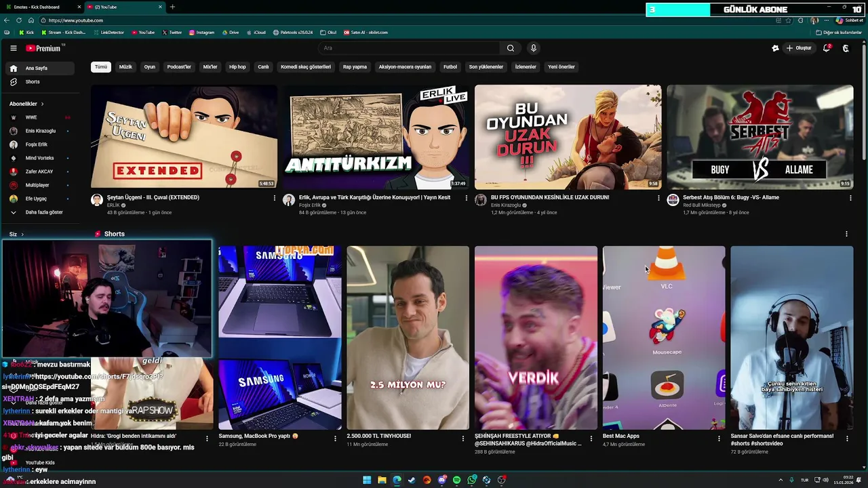
Task: Open the Drive bookmark
Action: [x=230, y=33]
